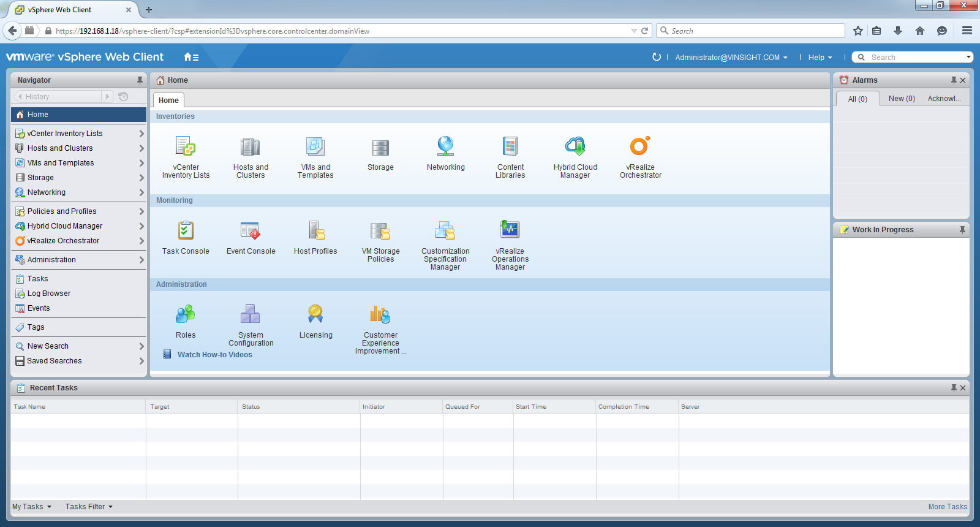Select the Home tab in main panel
Viewport: 980px width, 527px height.
[168, 100]
